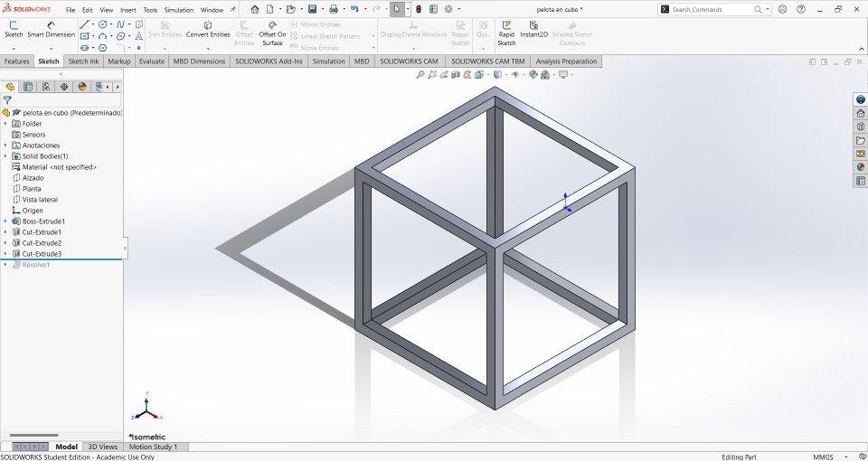868x461 pixels.
Task: Click the MMGS unit system status
Action: tap(823, 457)
